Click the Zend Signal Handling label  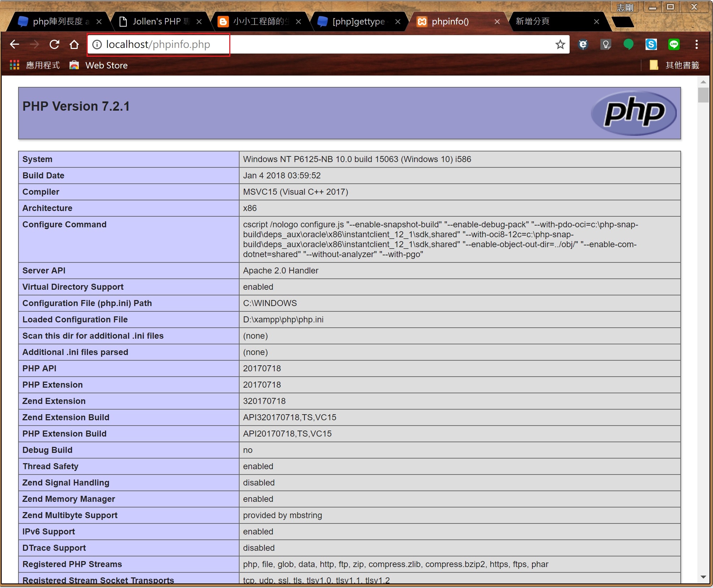(66, 483)
